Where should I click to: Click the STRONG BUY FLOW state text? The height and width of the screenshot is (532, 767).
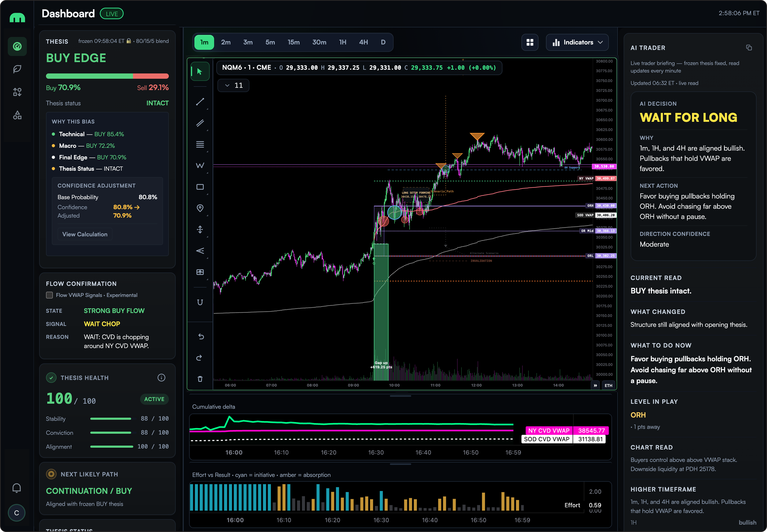(114, 311)
